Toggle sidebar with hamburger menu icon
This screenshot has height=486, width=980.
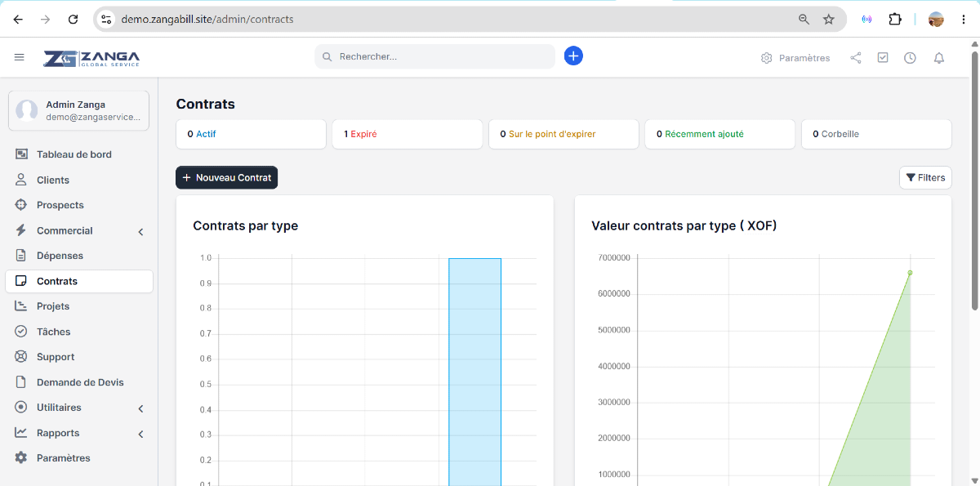click(x=20, y=57)
